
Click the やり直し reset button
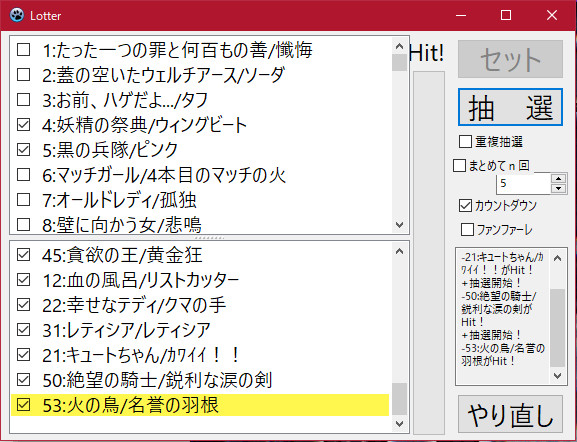(x=510, y=414)
